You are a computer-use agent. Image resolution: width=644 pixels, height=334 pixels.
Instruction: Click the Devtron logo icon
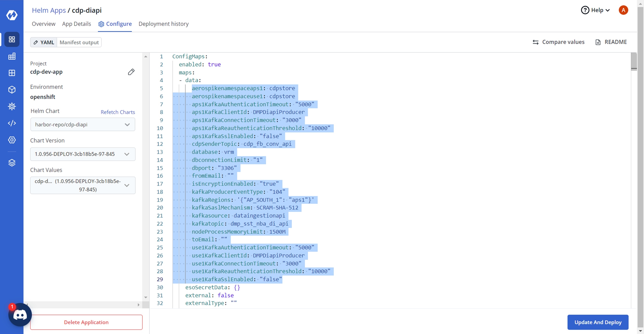pos(12,15)
